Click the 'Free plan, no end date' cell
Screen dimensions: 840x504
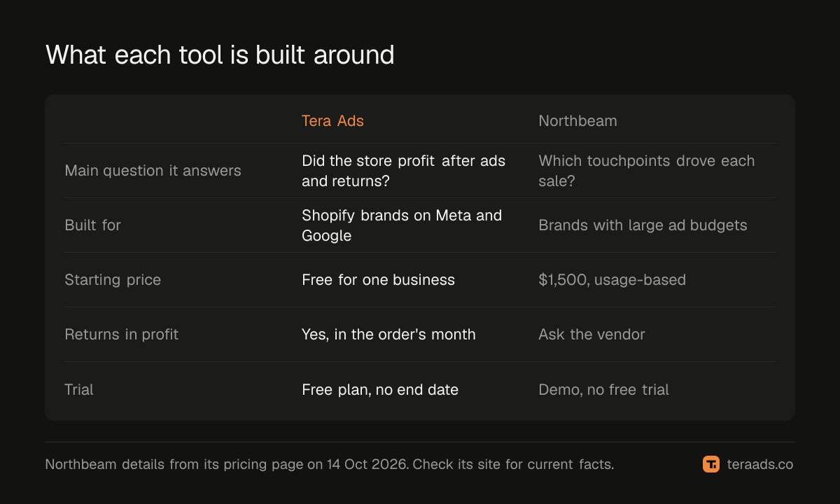(x=380, y=389)
